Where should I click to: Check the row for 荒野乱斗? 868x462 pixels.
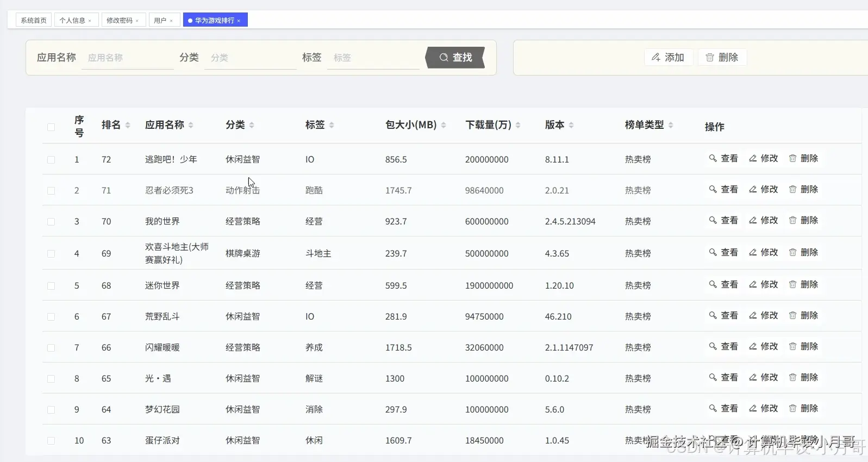click(x=51, y=317)
